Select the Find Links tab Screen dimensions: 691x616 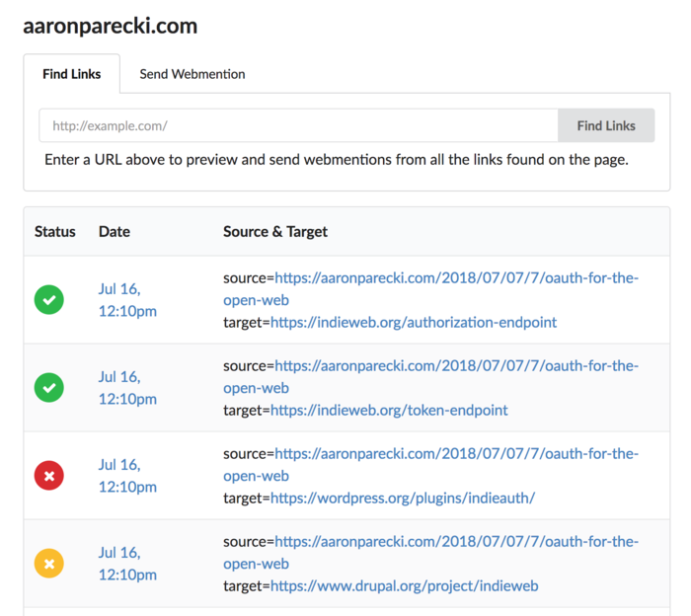tap(72, 74)
